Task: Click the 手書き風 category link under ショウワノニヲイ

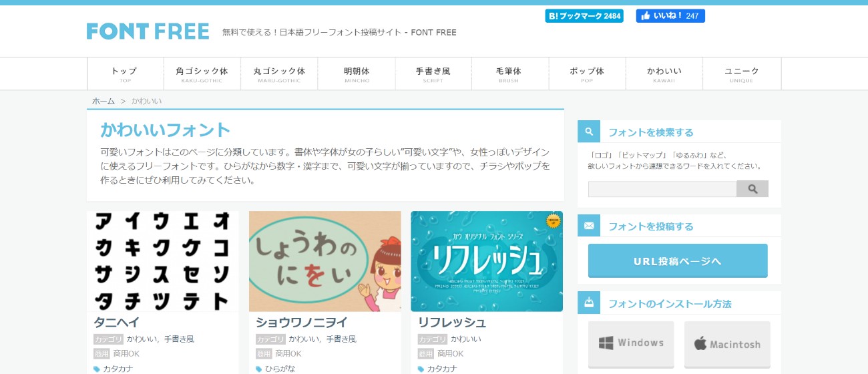Action: point(341,339)
